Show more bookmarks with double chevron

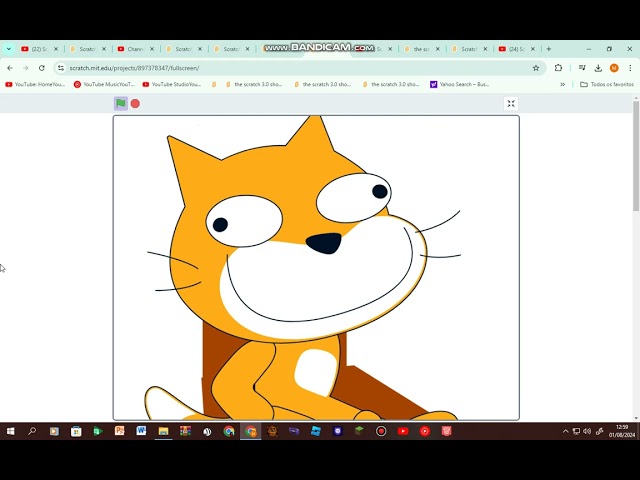point(562,84)
